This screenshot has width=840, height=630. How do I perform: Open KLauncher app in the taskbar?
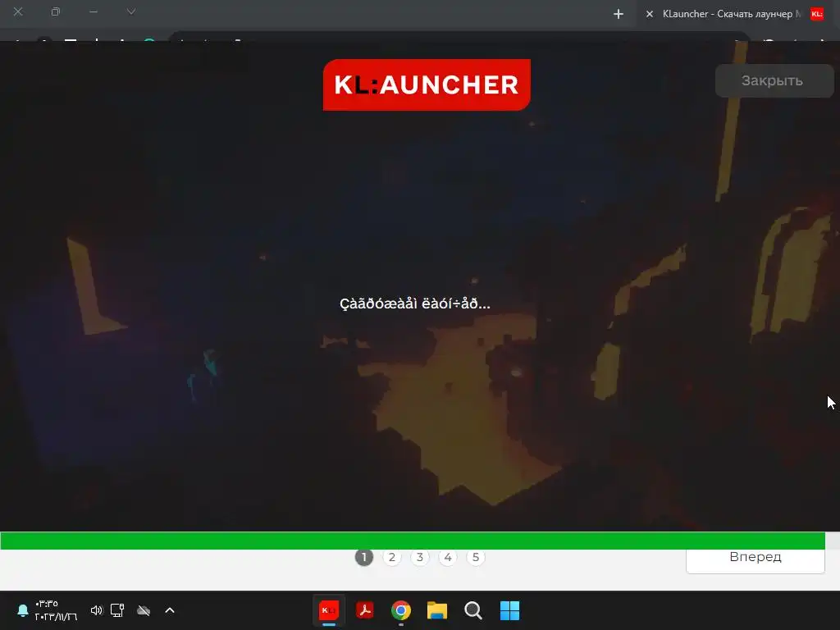329,610
